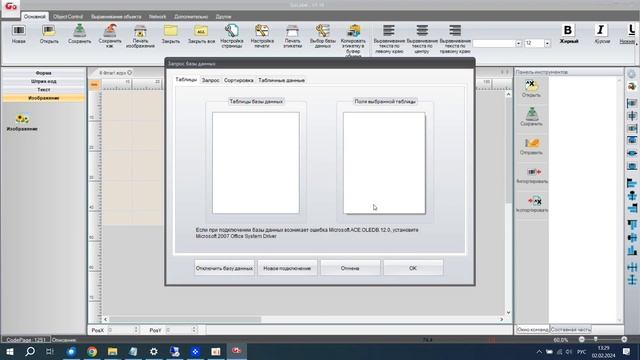
Task: Expand the Форма sidebar section
Action: [43, 73]
